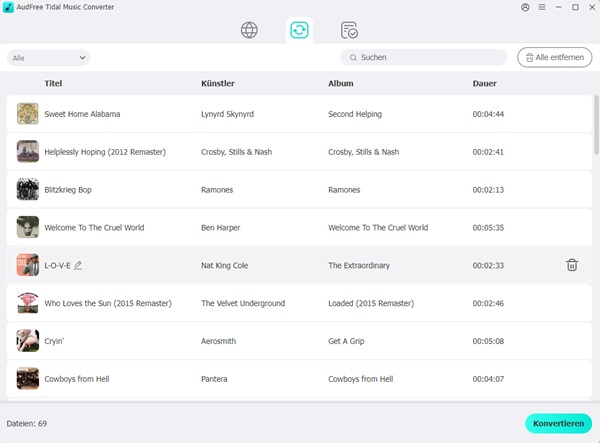The height and width of the screenshot is (443, 600).
Task: Click the Album column header
Action: pyautogui.click(x=341, y=83)
